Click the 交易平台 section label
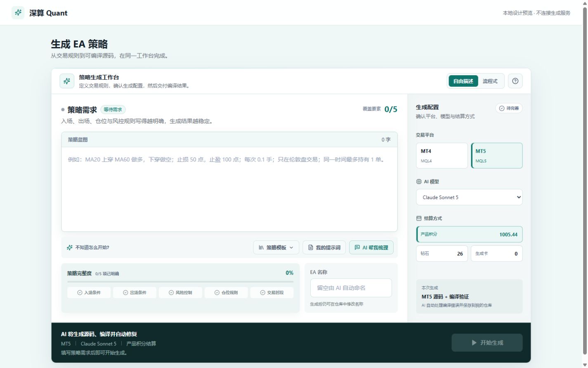588x368 pixels. pyautogui.click(x=425, y=135)
